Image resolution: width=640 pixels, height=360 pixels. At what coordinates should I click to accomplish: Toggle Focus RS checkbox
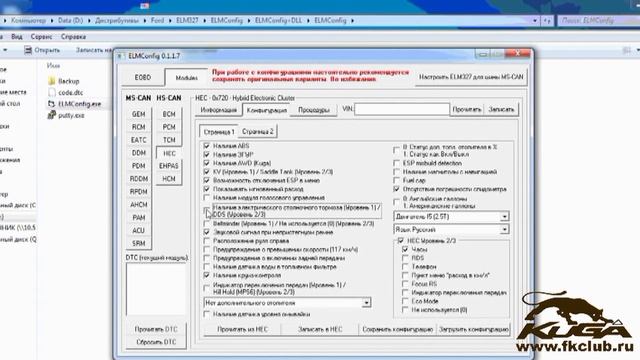click(405, 284)
